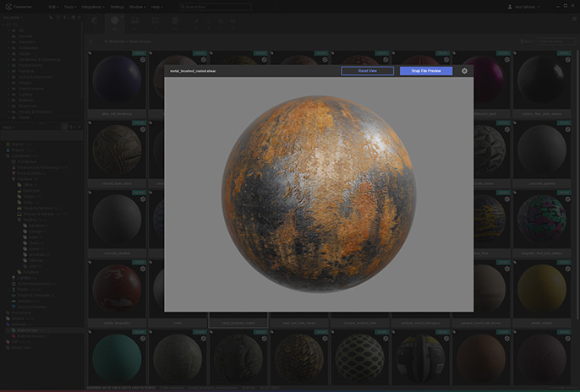Select the Images folder
This screenshot has height=392, width=580.
point(25,83)
